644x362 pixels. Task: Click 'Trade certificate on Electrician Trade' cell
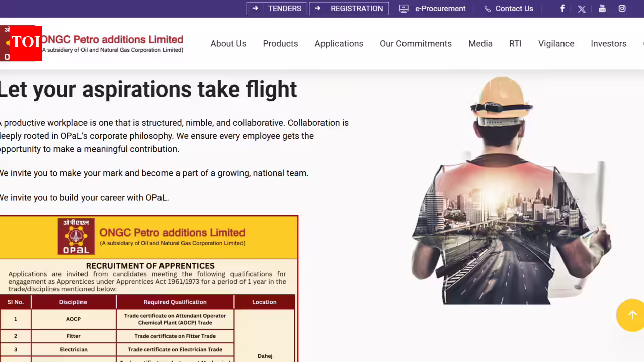pos(175,350)
